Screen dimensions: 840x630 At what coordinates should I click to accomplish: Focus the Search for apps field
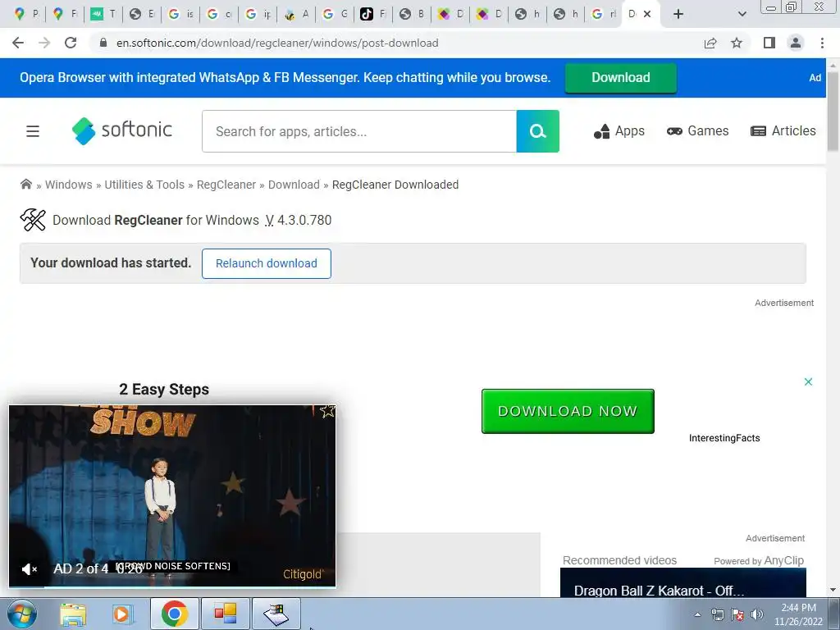[359, 131]
